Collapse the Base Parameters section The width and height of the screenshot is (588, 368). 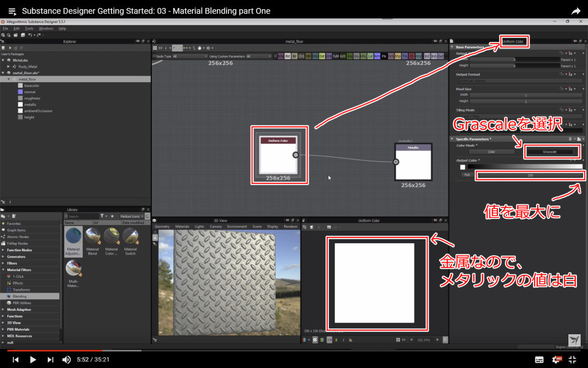452,47
